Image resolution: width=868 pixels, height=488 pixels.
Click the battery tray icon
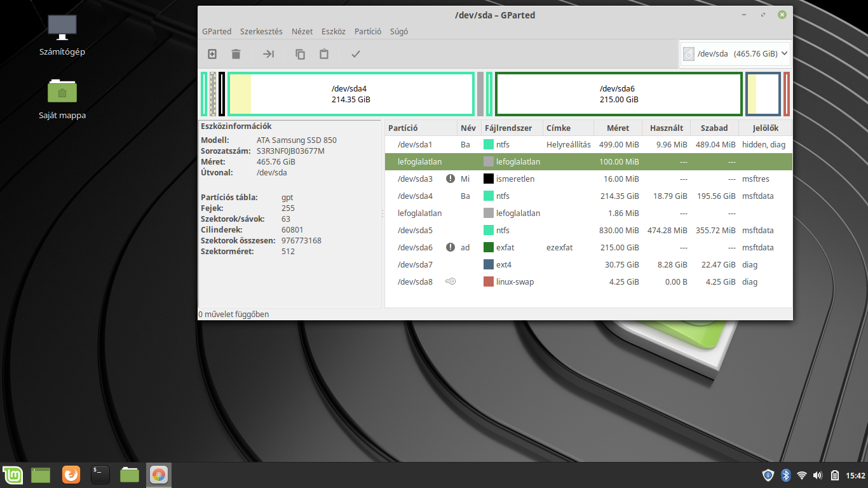point(834,475)
